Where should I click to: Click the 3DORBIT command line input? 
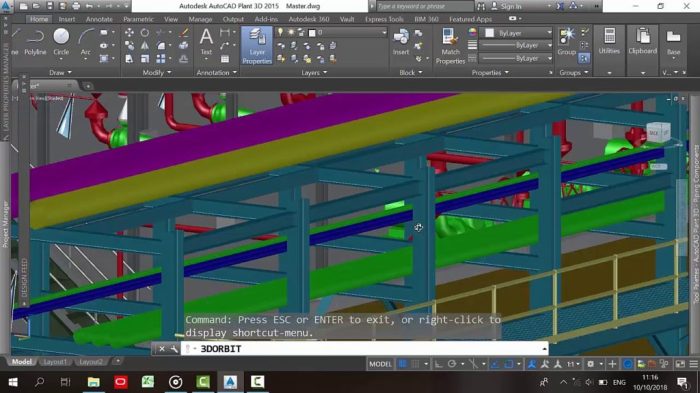pyautogui.click(x=364, y=349)
